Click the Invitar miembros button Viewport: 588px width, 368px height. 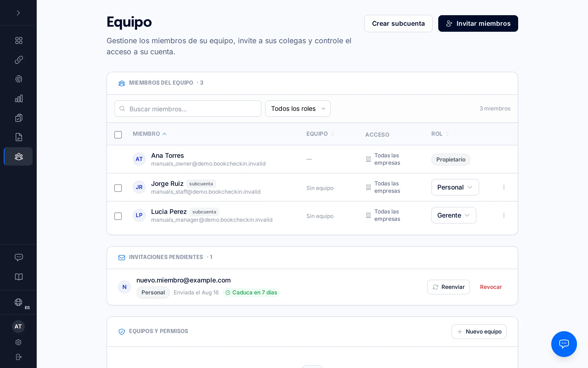[478, 23]
